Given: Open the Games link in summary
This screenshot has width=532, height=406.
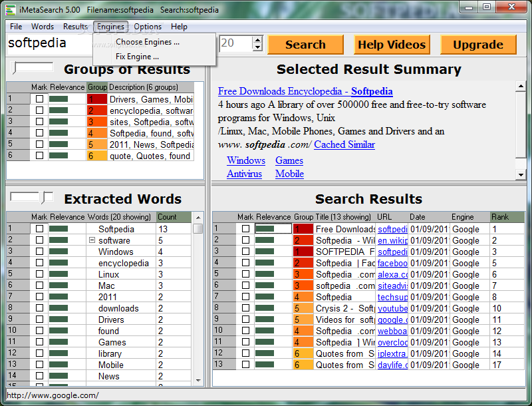Looking at the screenshot, I should [289, 160].
